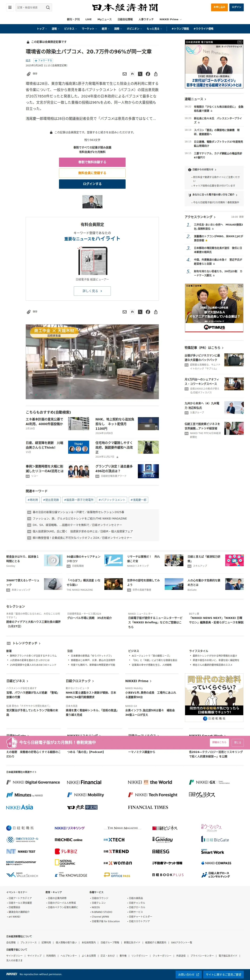
Task: Click mail icon below the paywall box
Action: coord(124,312)
